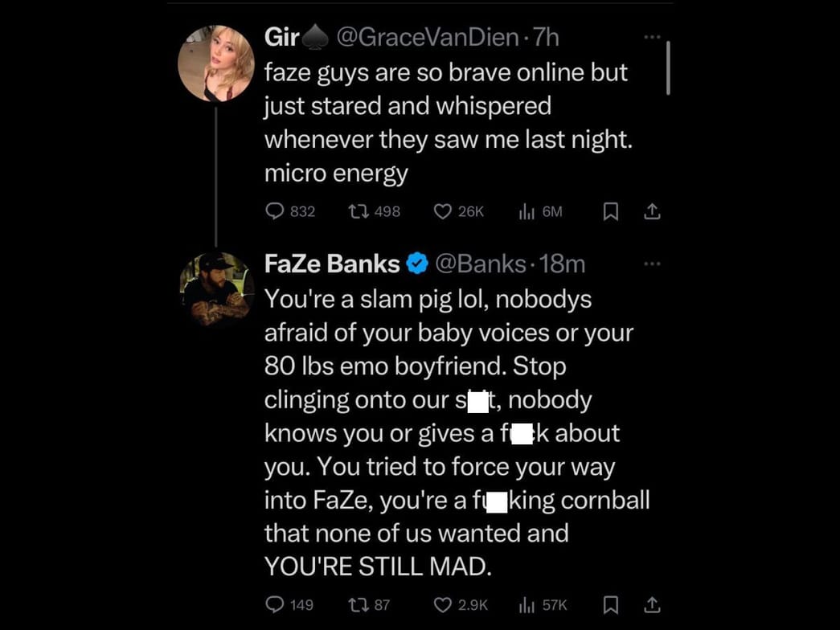Screen dimensions: 840x630
Task: Open FaZe Banks' profile picture
Action: [215, 289]
